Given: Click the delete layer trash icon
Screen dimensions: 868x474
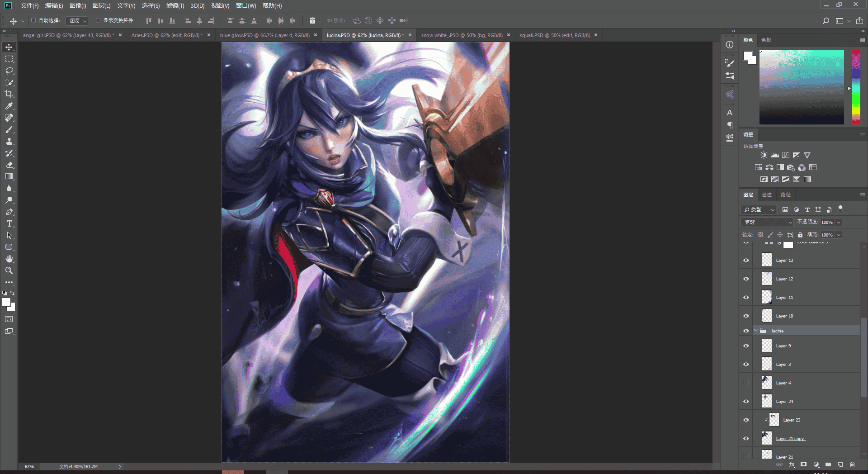Looking at the screenshot, I should [852, 465].
